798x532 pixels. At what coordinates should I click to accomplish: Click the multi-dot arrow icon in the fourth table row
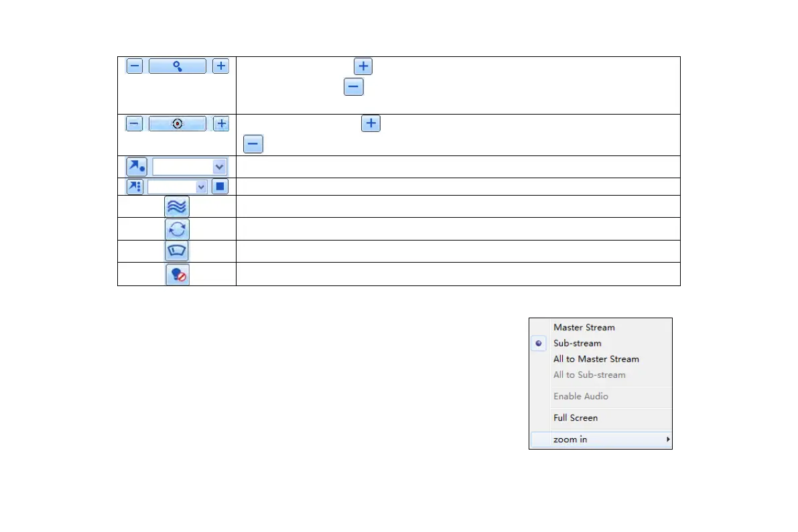(135, 187)
